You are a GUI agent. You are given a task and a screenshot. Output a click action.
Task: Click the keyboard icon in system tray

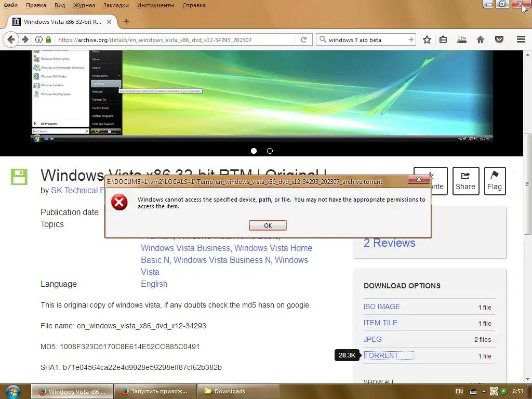473,392
